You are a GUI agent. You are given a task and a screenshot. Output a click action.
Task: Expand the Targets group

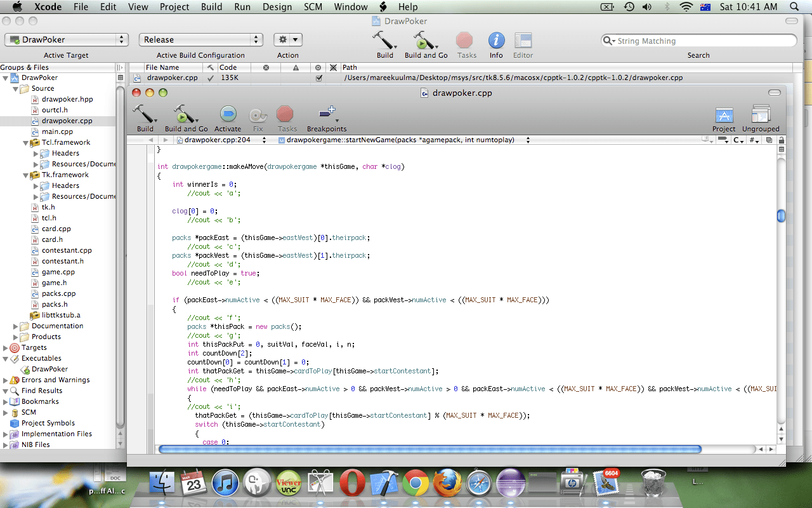(x=6, y=348)
